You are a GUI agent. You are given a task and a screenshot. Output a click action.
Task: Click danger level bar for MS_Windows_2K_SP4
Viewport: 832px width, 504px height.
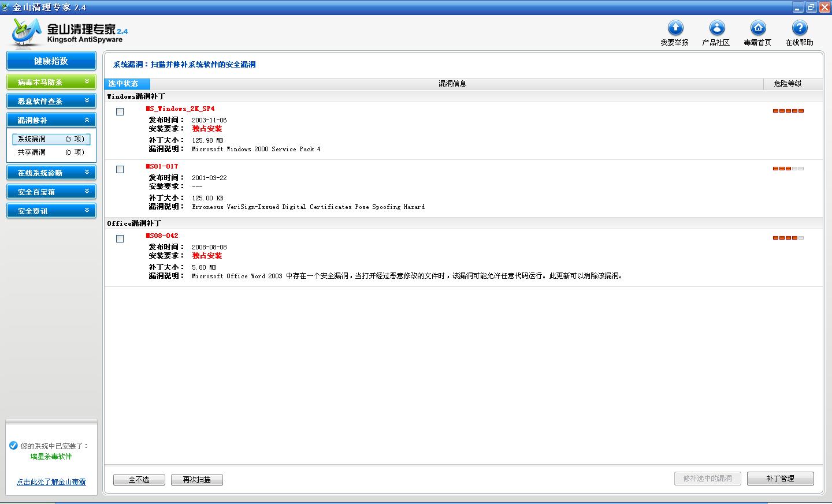pyautogui.click(x=788, y=111)
